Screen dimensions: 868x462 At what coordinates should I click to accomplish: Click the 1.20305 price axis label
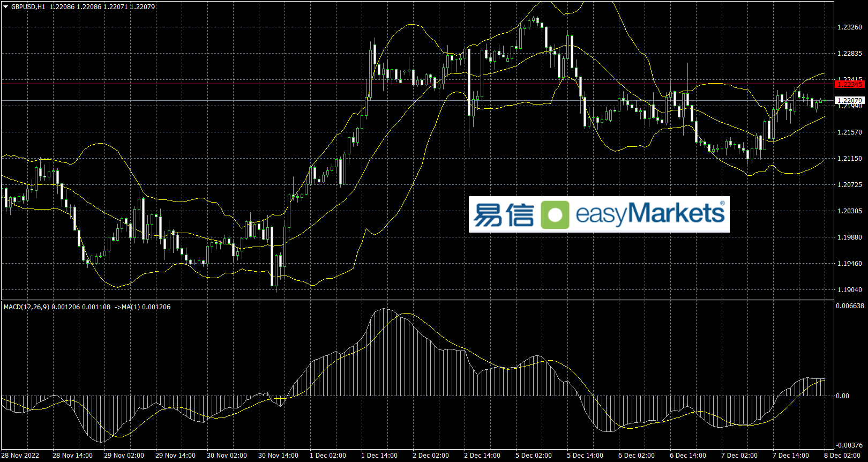pyautogui.click(x=850, y=211)
